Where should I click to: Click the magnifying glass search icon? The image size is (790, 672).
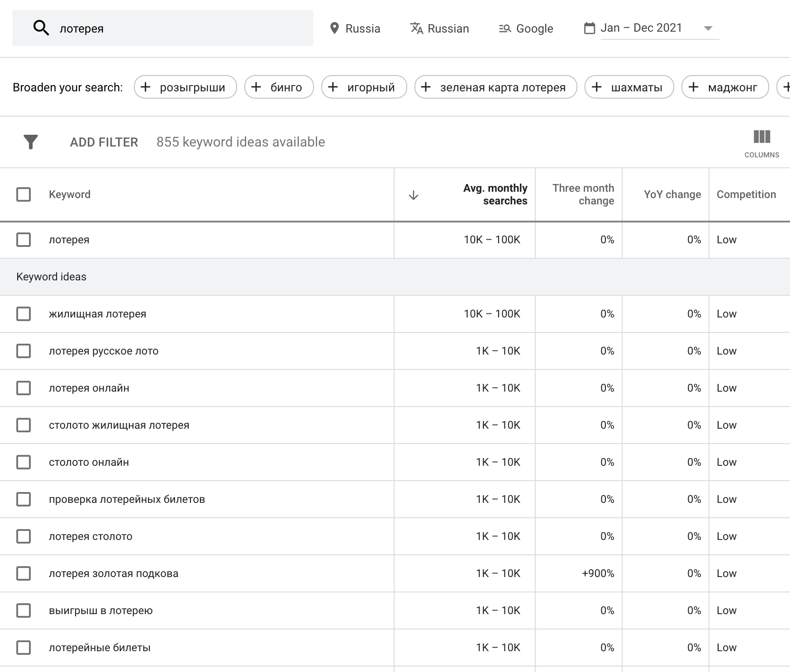(x=41, y=28)
